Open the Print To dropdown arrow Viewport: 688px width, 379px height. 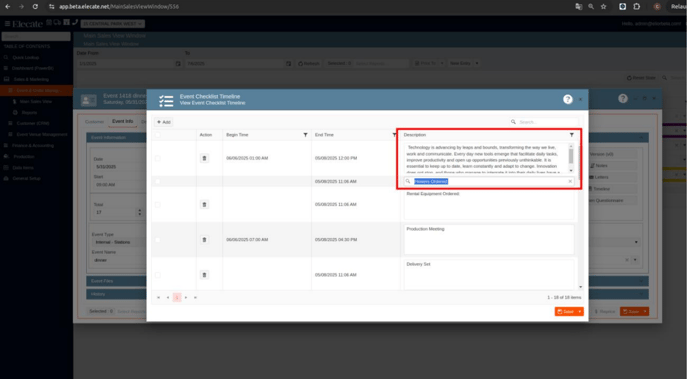442,64
